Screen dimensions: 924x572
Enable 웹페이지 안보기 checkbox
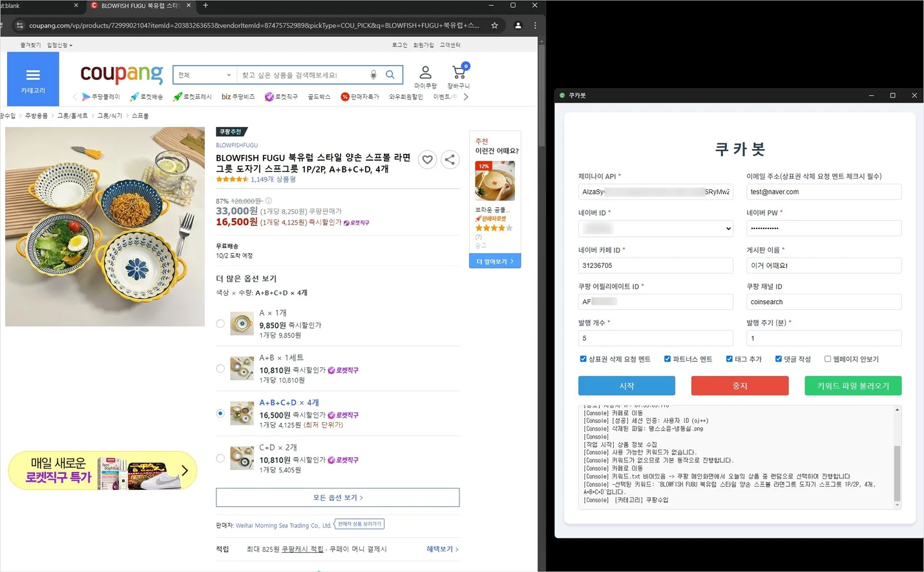pos(827,359)
